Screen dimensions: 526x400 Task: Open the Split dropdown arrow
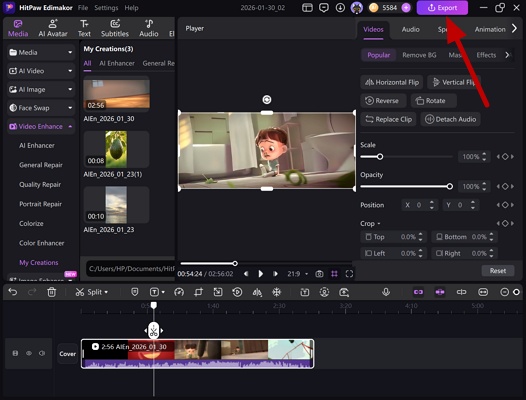point(106,292)
